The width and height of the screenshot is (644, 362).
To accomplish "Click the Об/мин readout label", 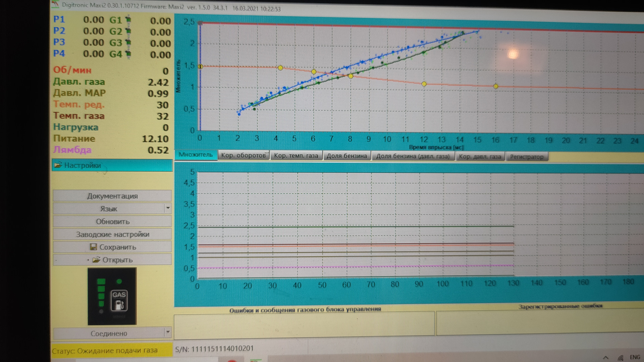I will [x=72, y=70].
